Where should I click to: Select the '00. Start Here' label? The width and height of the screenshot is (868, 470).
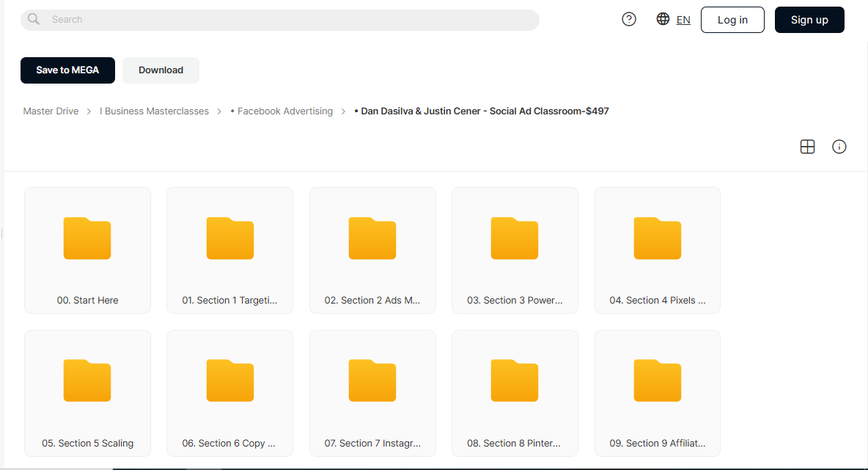tap(87, 301)
